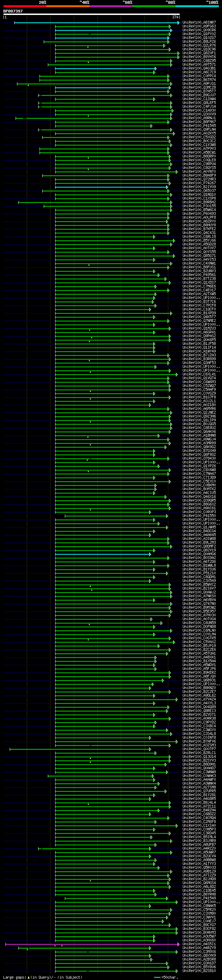Select the UniRef100_A9T571 label
The width and height of the screenshot is (222, 980).
pos(199,64)
